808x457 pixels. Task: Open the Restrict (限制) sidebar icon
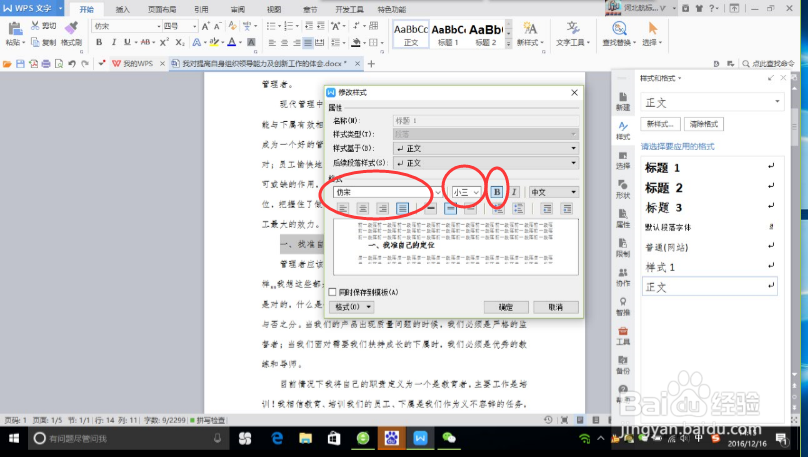click(x=623, y=248)
